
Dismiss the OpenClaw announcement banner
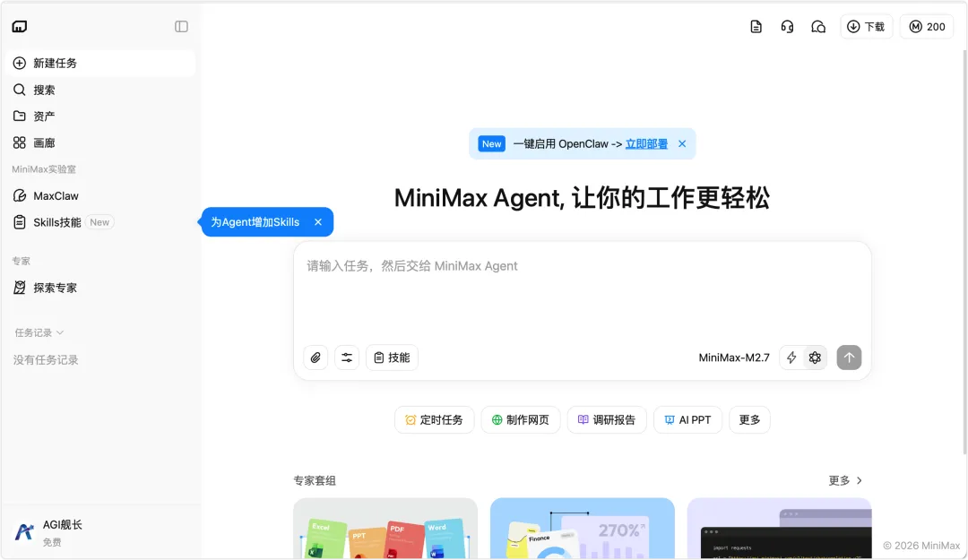coord(682,144)
